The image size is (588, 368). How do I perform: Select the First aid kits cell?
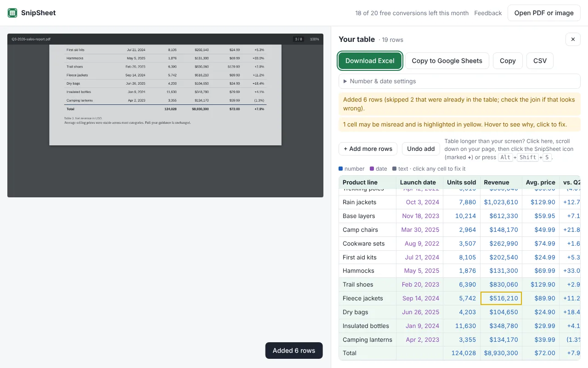(x=367, y=257)
